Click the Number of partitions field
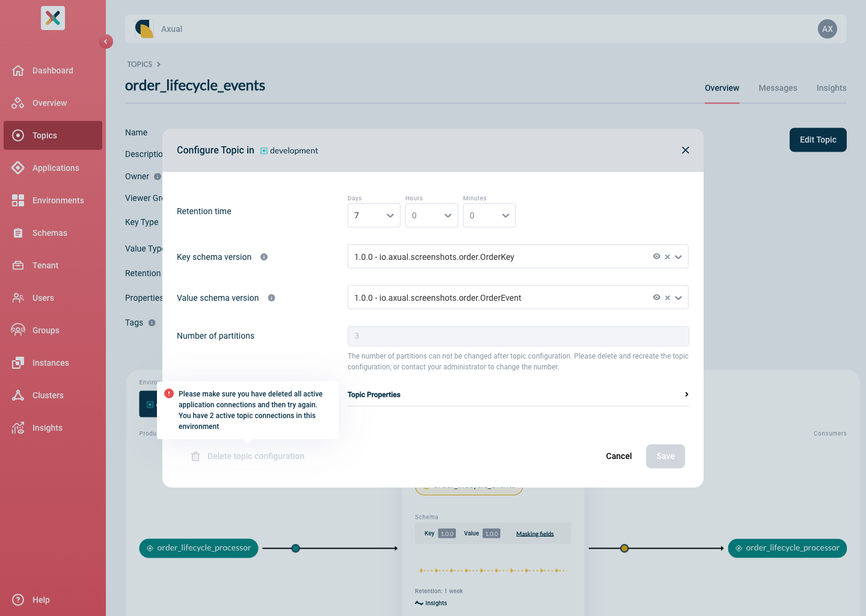This screenshot has height=616, width=866. coord(518,336)
